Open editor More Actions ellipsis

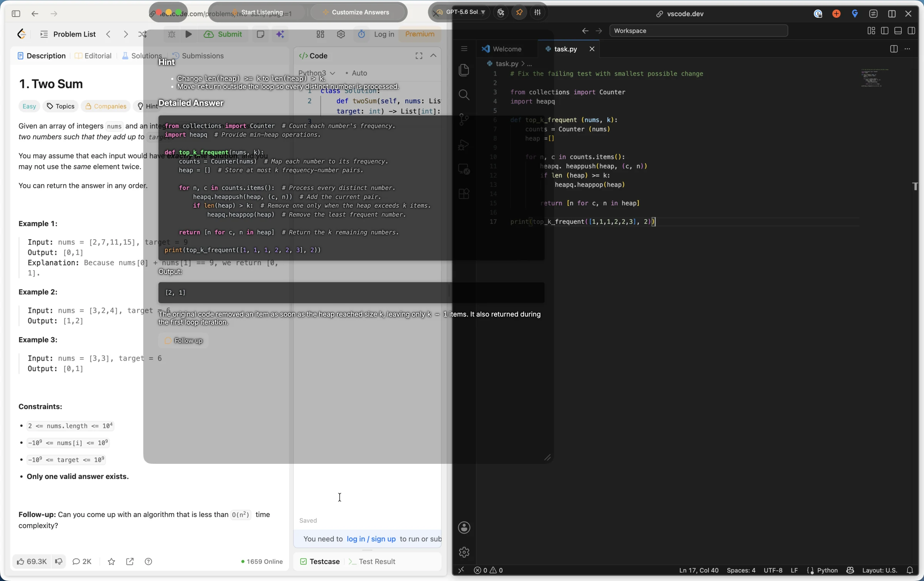click(x=907, y=49)
